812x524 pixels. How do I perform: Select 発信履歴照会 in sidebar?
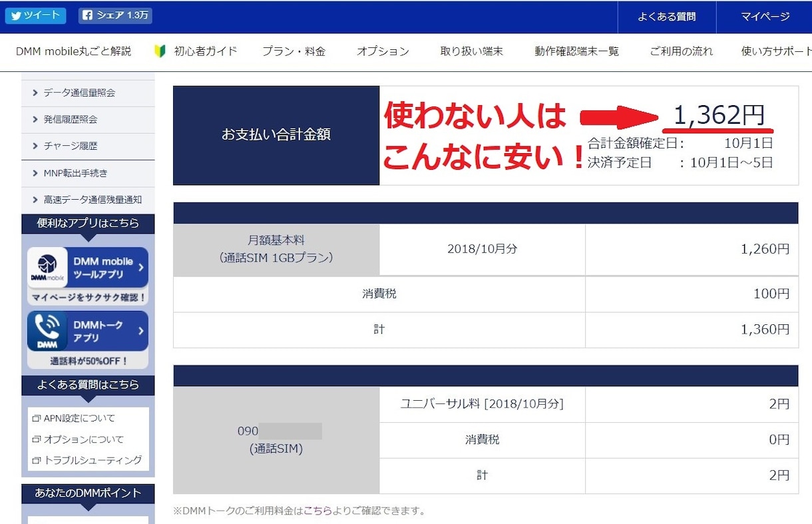click(x=88, y=120)
